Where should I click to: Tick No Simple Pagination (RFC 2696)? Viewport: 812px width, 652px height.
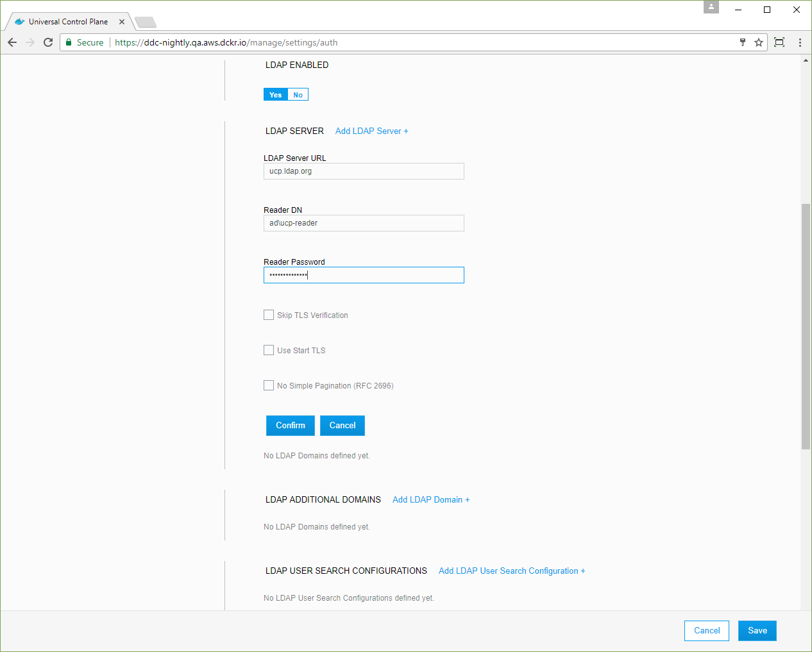(269, 385)
